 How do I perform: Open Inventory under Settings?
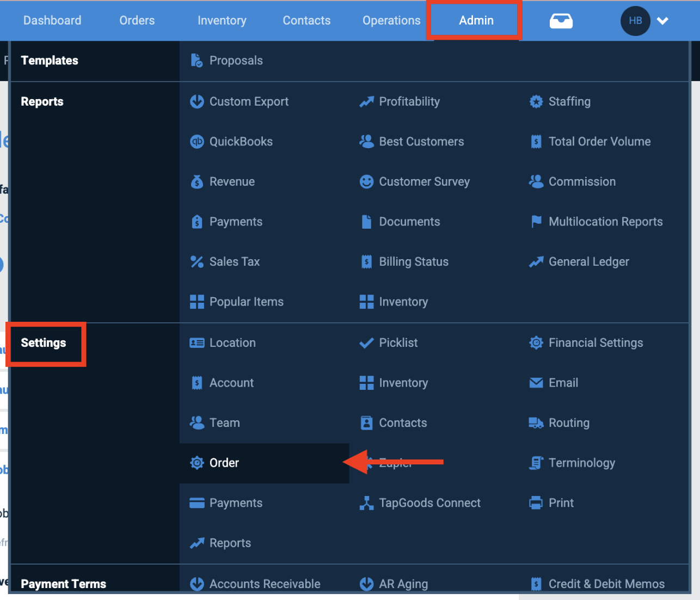point(403,383)
